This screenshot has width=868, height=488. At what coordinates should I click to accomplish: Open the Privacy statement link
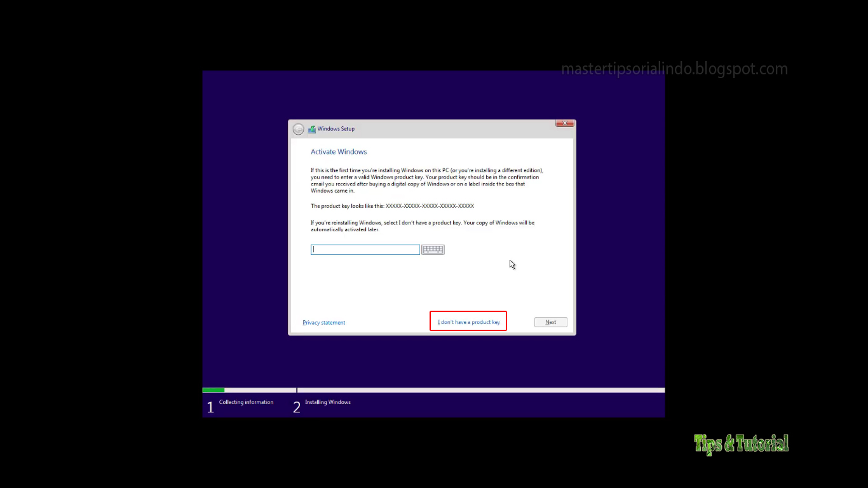click(323, 322)
